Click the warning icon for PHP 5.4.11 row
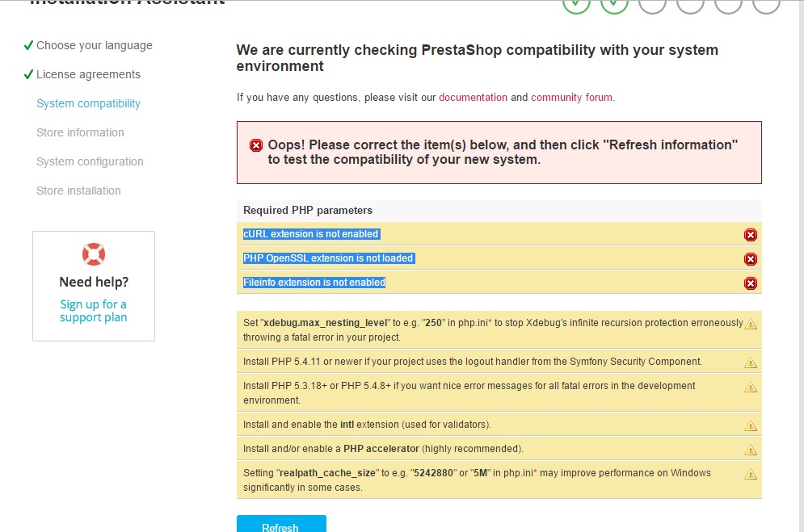 [751, 362]
